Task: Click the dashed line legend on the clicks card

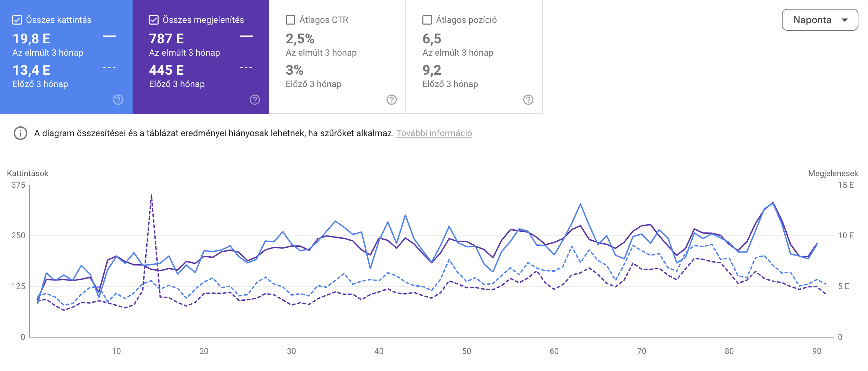Action: 109,68
